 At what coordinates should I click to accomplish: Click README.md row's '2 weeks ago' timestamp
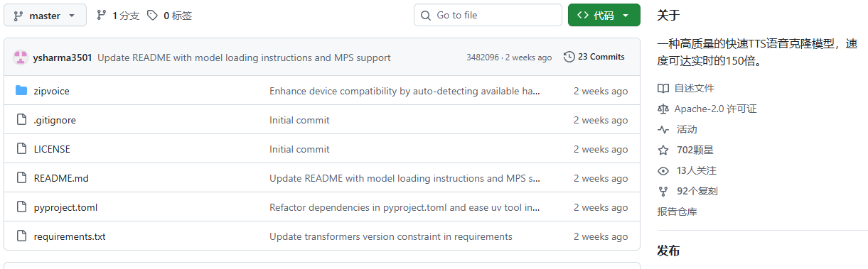point(601,178)
